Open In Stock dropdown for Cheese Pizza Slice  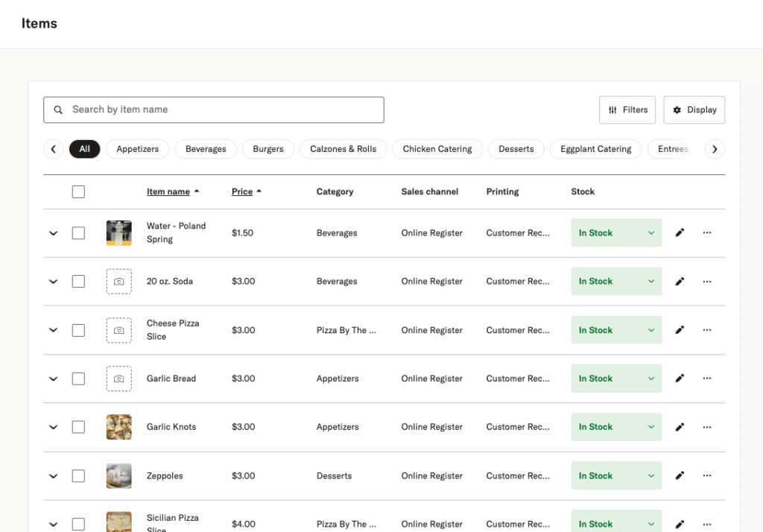point(616,330)
